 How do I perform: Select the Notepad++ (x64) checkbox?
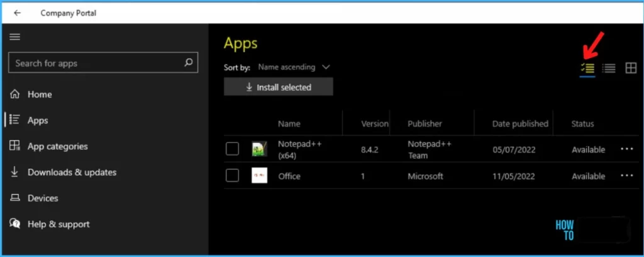233,149
